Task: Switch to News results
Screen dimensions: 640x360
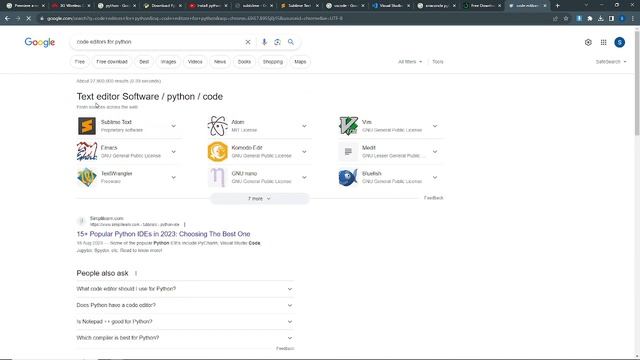Action: point(220,62)
